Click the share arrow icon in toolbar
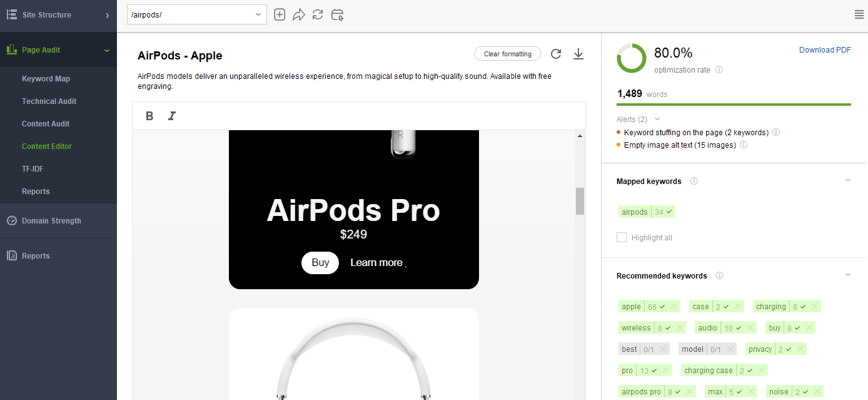This screenshot has height=400, width=868. (x=298, y=14)
